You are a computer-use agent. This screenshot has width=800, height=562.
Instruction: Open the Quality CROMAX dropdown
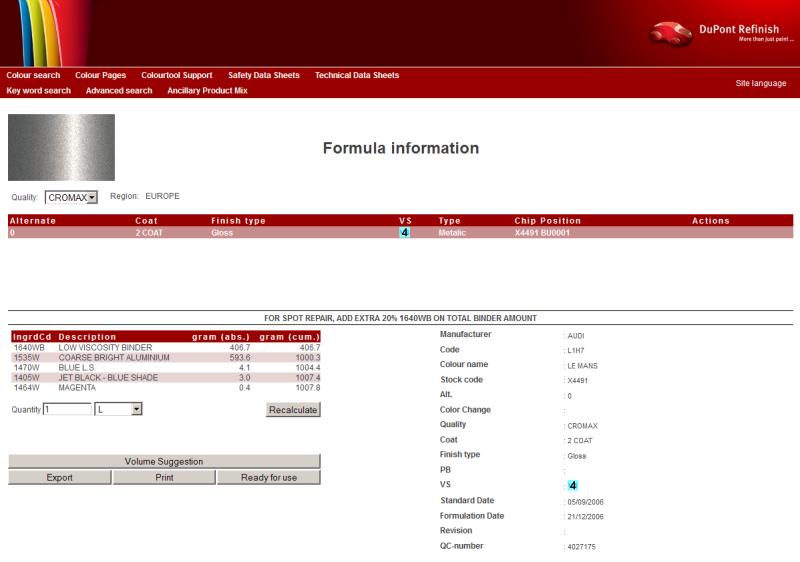[x=71, y=197]
